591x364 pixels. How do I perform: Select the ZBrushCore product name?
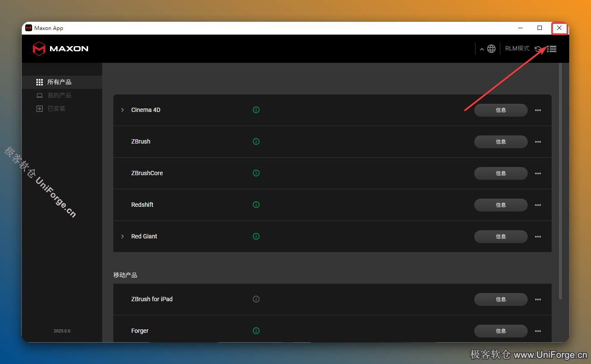(x=147, y=173)
